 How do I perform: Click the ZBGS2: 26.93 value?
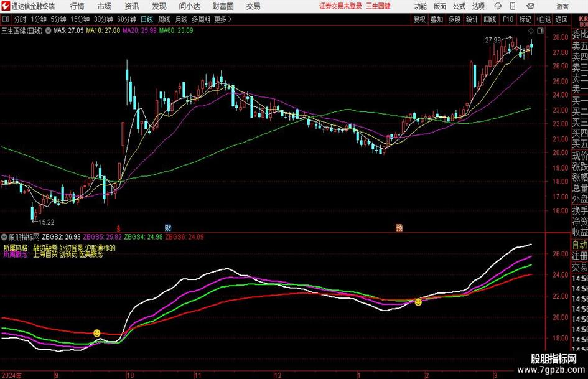[x=61, y=236]
